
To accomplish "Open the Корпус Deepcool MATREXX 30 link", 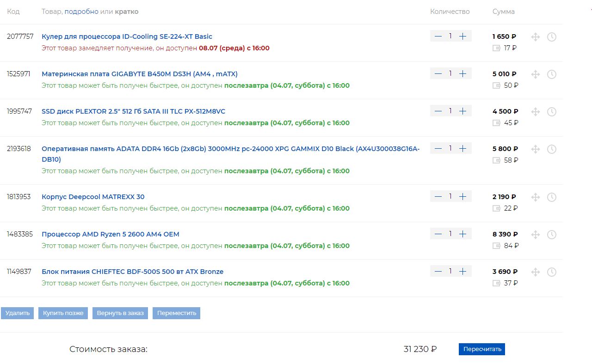I will tap(93, 197).
